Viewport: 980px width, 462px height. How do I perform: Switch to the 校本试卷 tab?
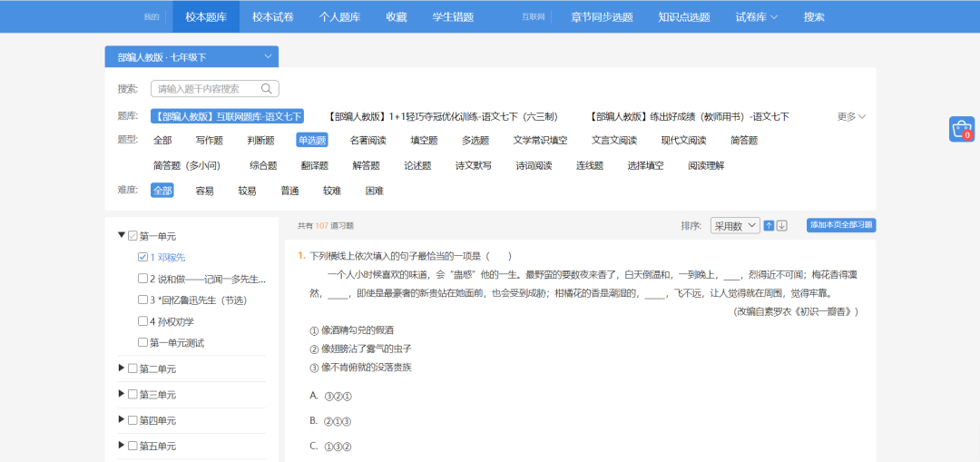(x=272, y=16)
